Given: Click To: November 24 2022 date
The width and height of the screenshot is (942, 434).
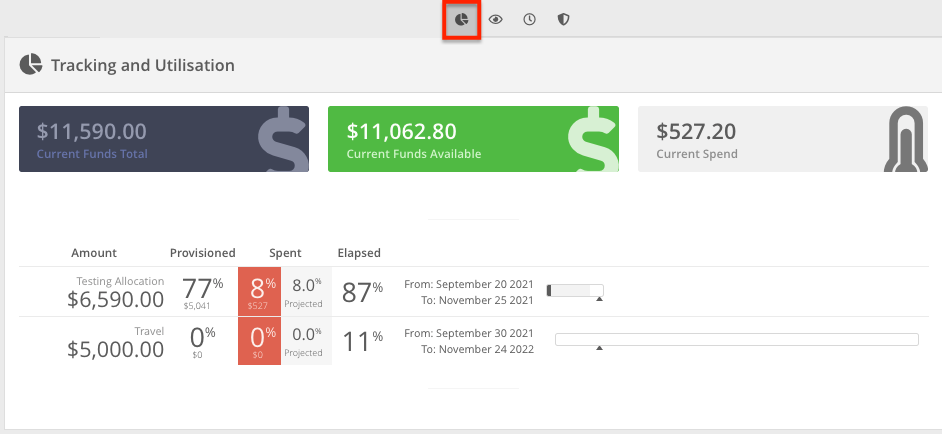Looking at the screenshot, I should click(x=477, y=349).
